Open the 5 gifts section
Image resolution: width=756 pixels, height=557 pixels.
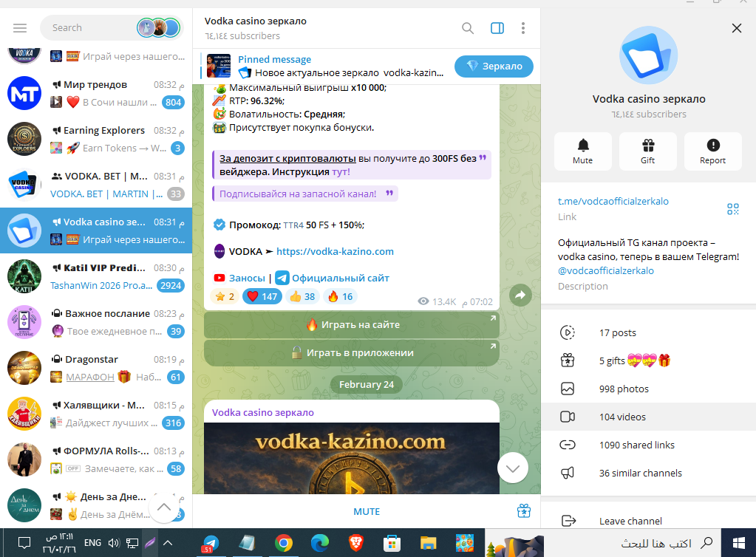coord(649,361)
